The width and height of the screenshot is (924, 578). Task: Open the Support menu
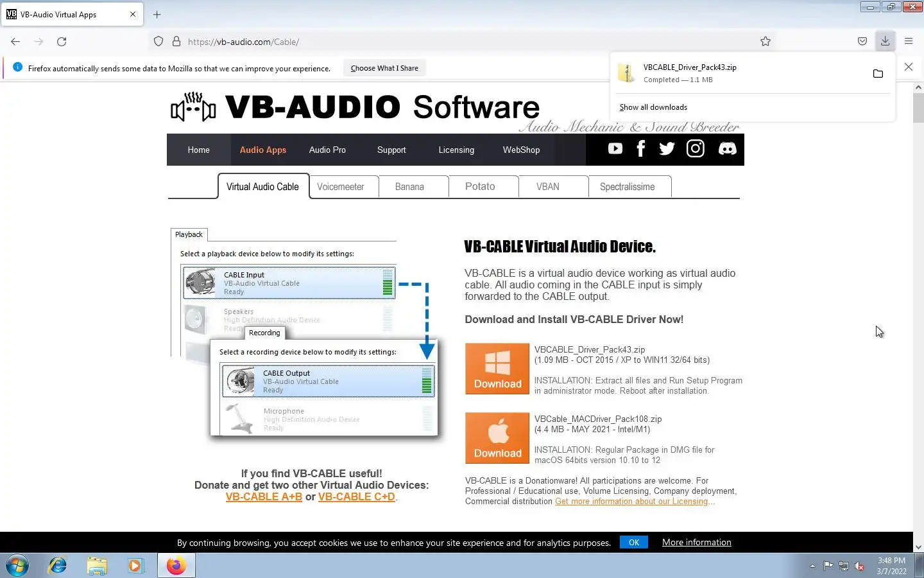[391, 150]
